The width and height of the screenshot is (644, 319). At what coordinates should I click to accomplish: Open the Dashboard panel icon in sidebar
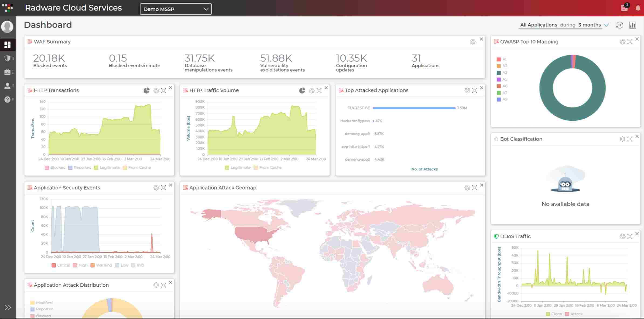tap(8, 44)
